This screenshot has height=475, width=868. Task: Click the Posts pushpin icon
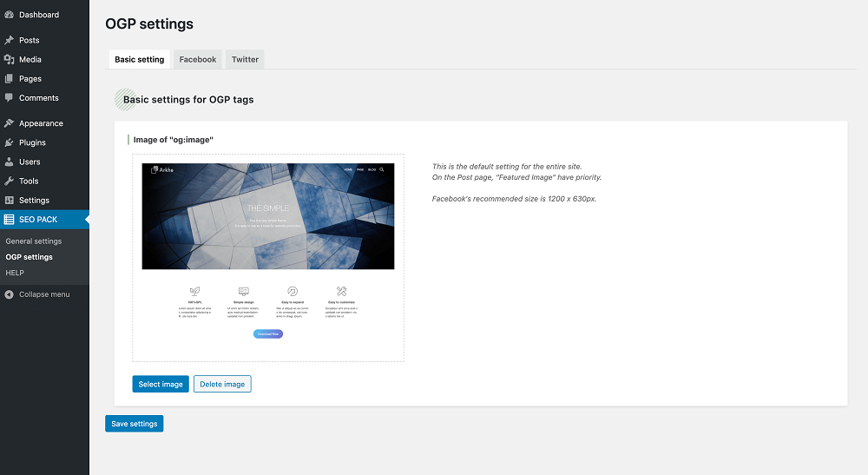click(x=9, y=40)
